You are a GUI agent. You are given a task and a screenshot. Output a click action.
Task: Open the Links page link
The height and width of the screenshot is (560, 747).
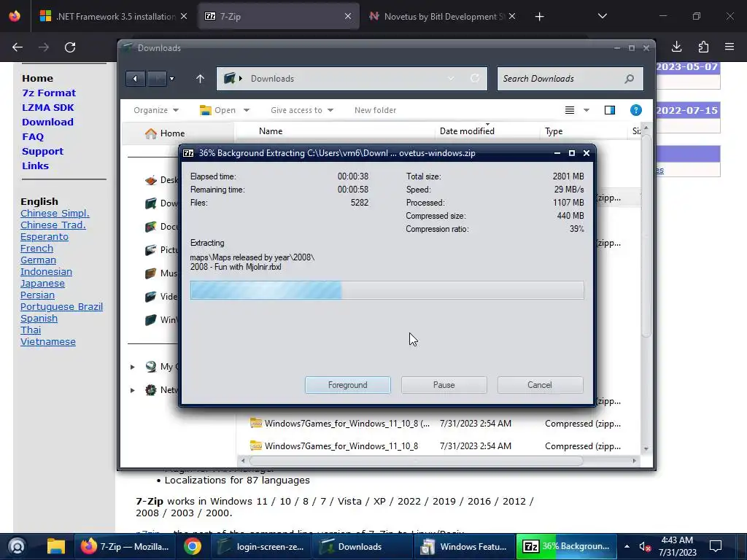coord(35,166)
